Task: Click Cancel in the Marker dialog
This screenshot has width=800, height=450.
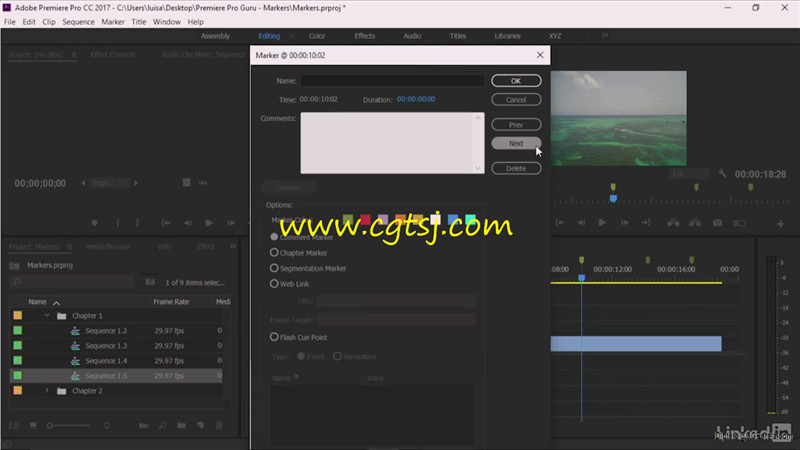Action: 516,99
